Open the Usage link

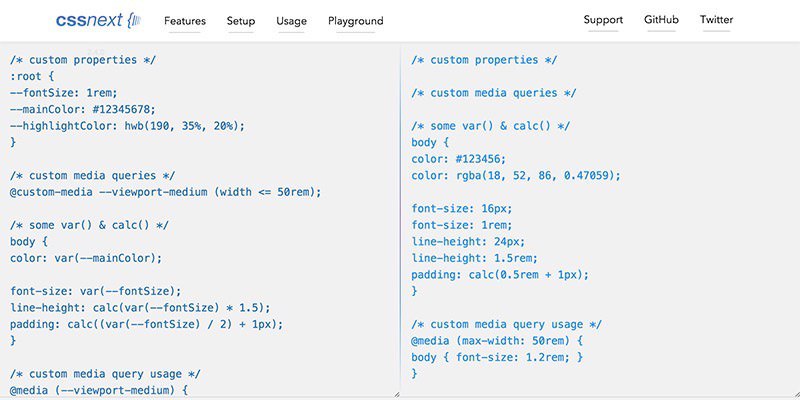pyautogui.click(x=291, y=21)
